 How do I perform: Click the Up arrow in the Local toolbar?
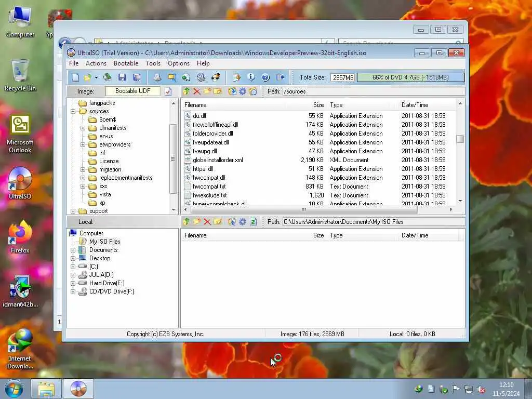click(x=187, y=221)
